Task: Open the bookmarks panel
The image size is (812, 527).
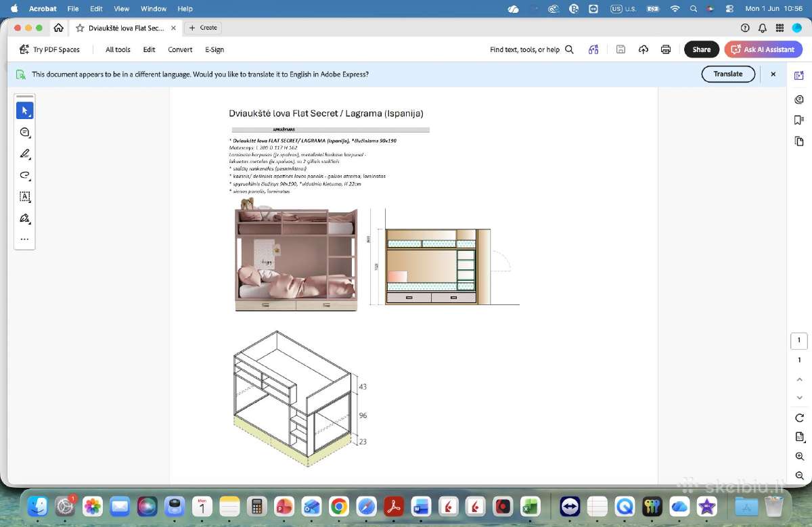Action: pyautogui.click(x=799, y=120)
